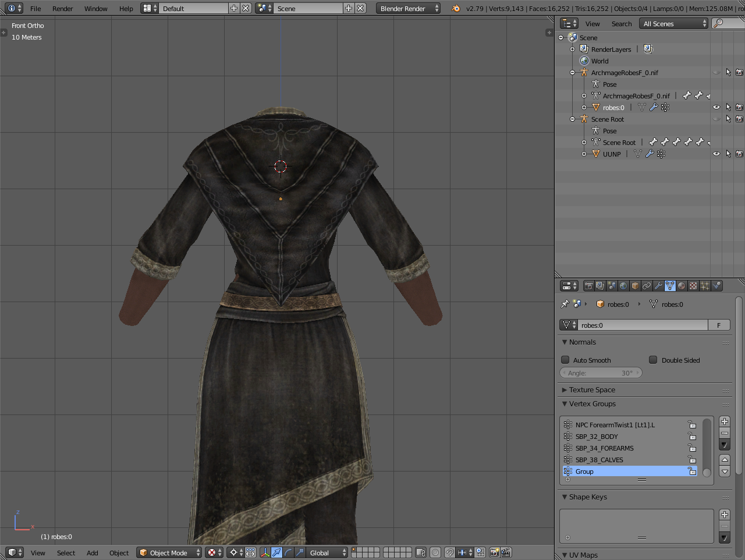Viewport: 745px width, 560px height.
Task: Unlock the Group vertex group lock
Action: coord(691,472)
